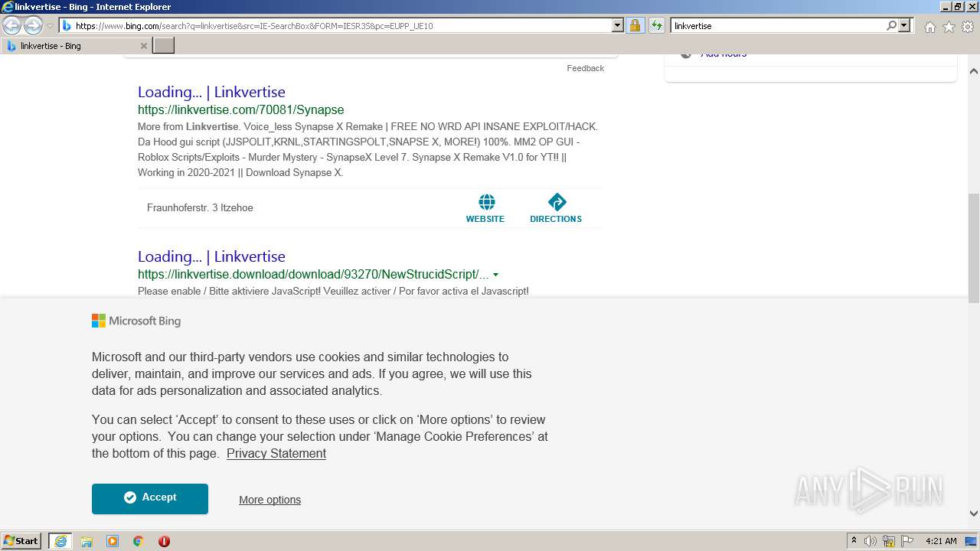Click Internet Explorer taskbar icon
The image size is (980, 551).
point(60,541)
